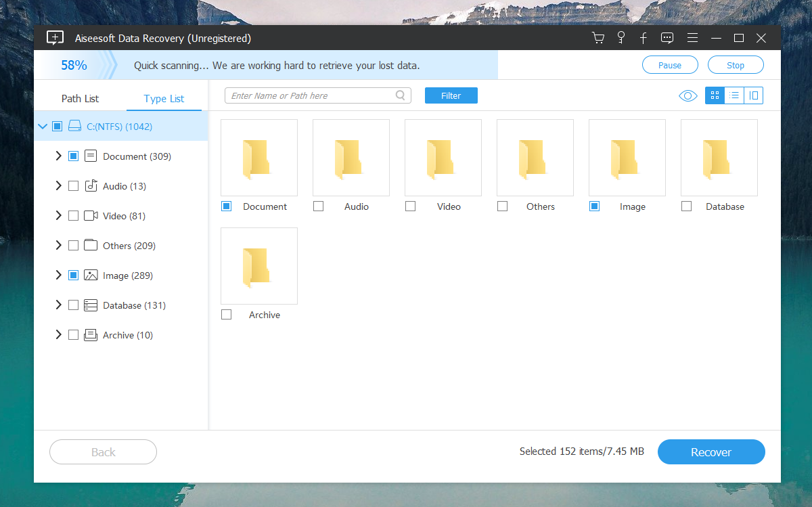Switch to list view icon
812x507 pixels.
point(734,95)
